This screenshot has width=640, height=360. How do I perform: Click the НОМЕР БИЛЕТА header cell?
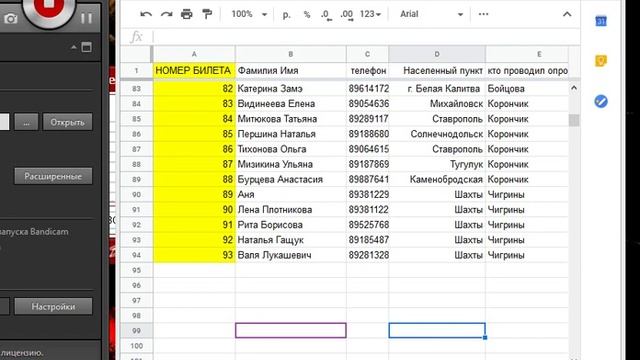[x=194, y=71]
